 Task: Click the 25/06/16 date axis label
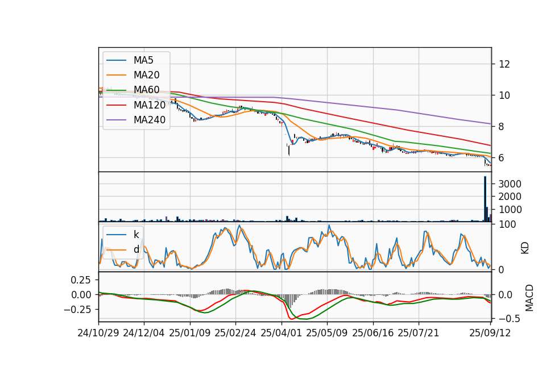[373, 333]
